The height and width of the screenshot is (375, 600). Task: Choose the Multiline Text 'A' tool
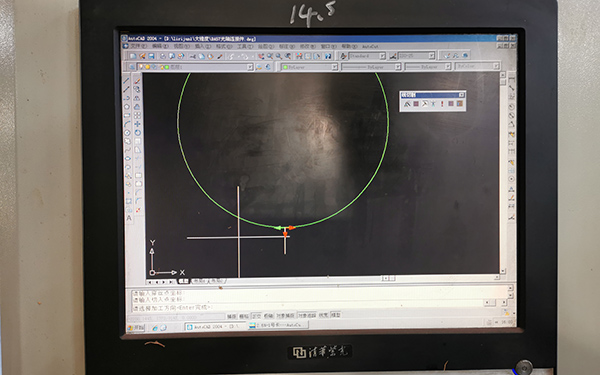point(129,218)
